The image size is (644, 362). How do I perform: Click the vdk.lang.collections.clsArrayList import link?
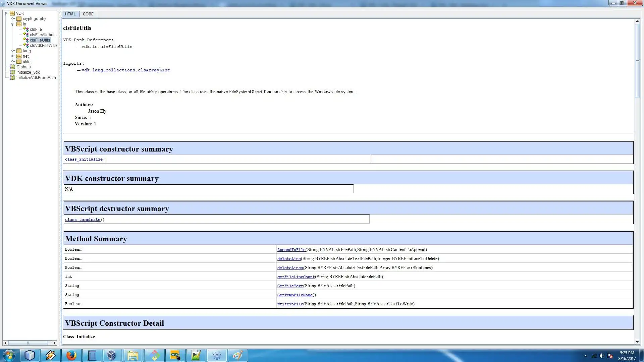pos(125,70)
